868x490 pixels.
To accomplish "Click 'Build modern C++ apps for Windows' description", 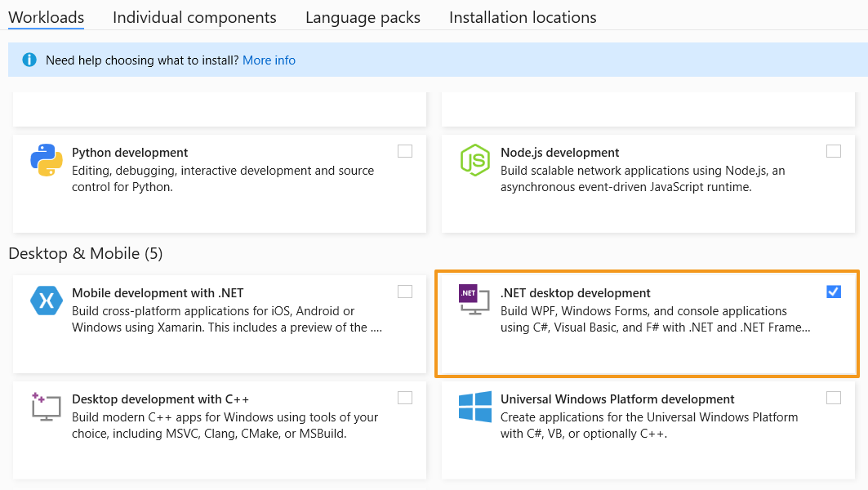I will point(225,425).
